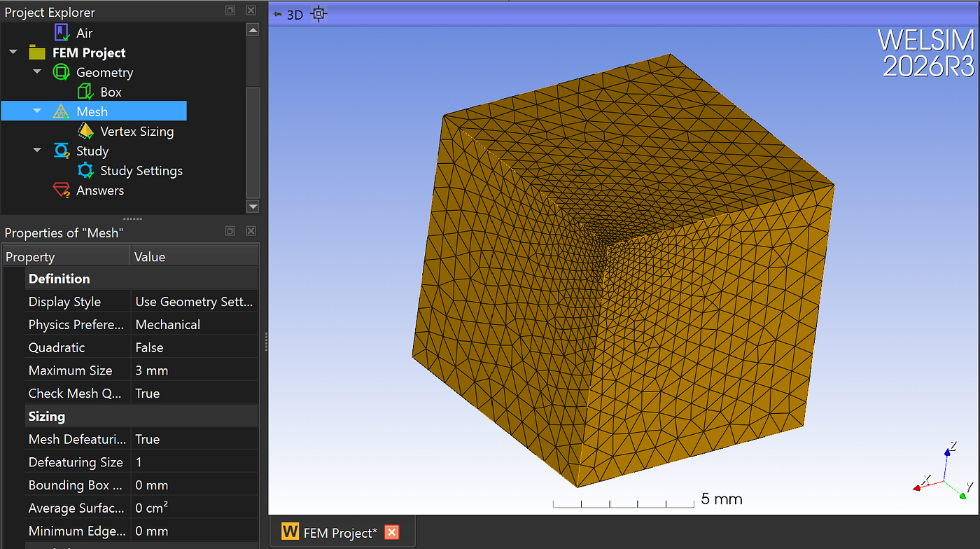This screenshot has width=980, height=549.
Task: Collapse the Geometry tree branch
Action: pyautogui.click(x=37, y=72)
